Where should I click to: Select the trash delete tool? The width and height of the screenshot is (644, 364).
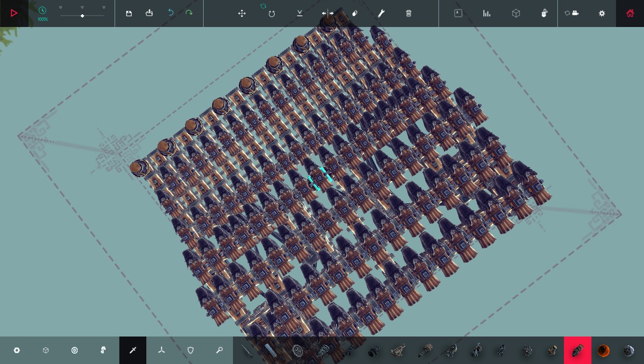(409, 13)
